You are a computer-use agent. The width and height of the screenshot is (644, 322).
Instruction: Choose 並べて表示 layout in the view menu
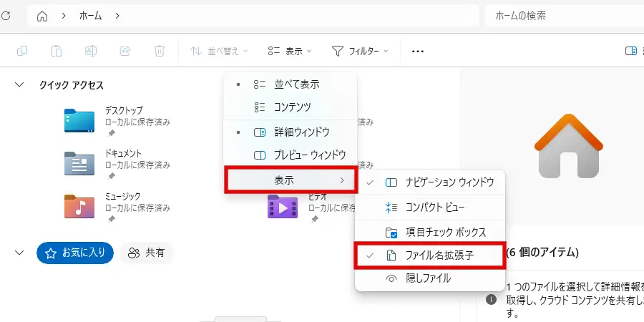pyautogui.click(x=290, y=84)
